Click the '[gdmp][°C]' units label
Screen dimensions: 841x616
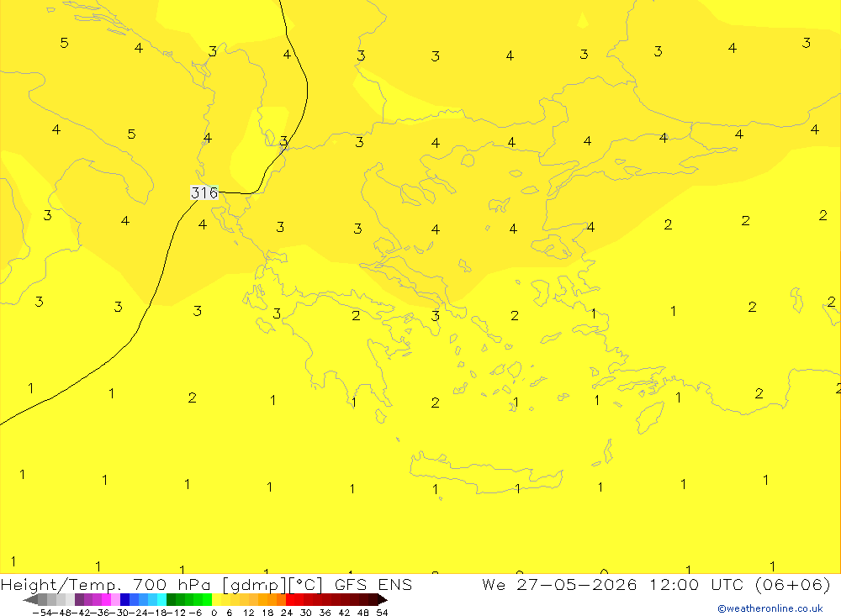272,584
